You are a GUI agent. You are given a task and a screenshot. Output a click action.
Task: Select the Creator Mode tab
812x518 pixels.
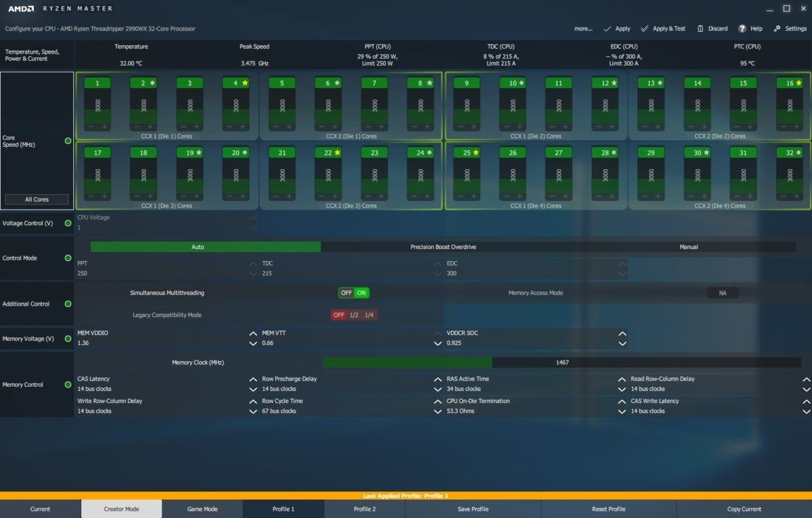[x=122, y=509]
